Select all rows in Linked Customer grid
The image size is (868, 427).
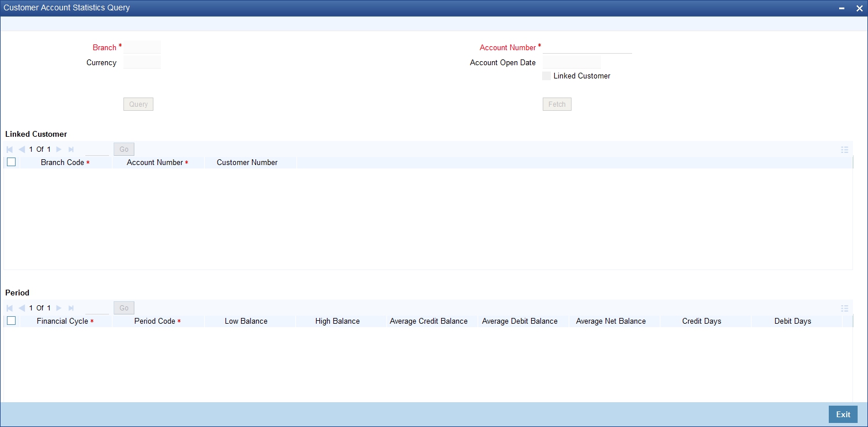point(11,162)
